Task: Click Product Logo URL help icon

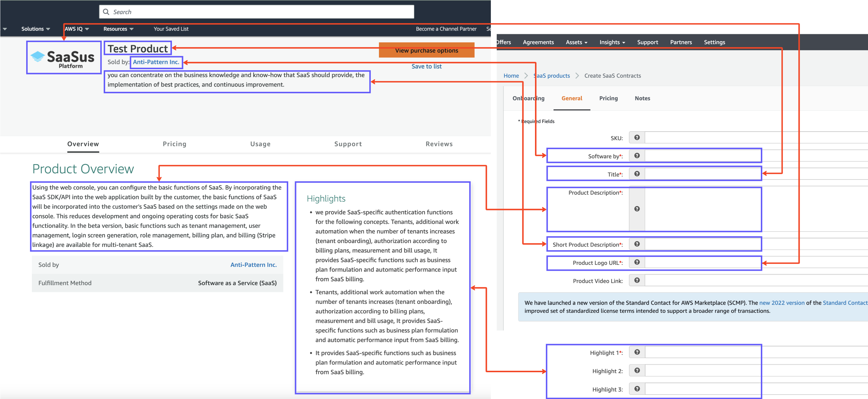Action: (637, 262)
